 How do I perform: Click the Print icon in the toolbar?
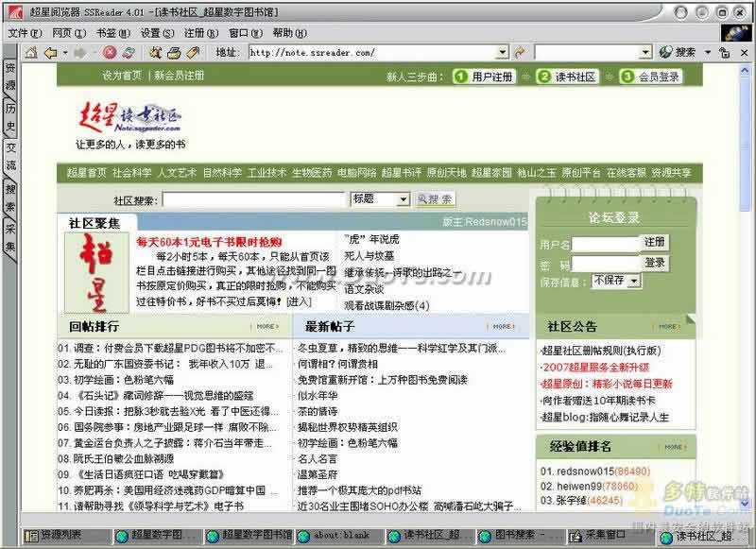tap(173, 52)
